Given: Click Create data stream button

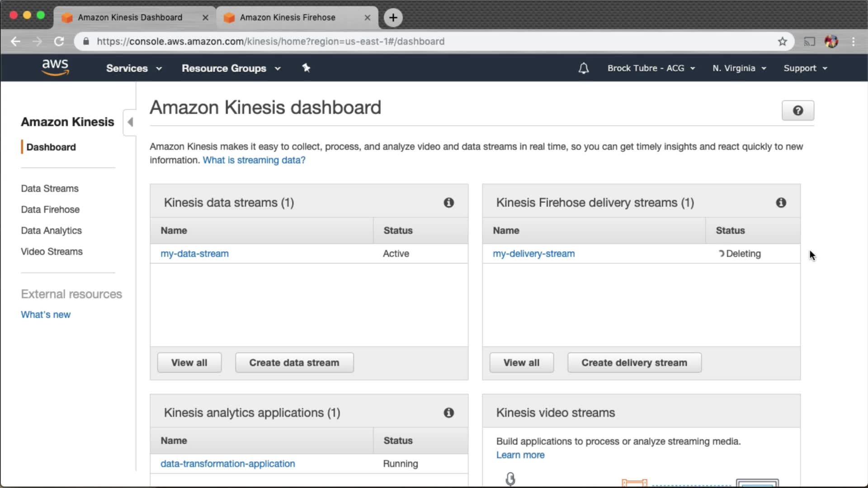Looking at the screenshot, I should (294, 363).
